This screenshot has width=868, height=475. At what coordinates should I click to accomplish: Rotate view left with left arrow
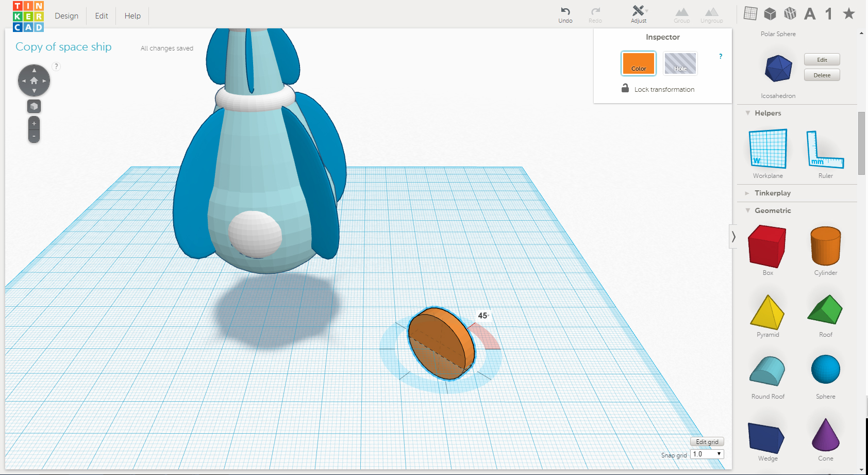pyautogui.click(x=24, y=81)
